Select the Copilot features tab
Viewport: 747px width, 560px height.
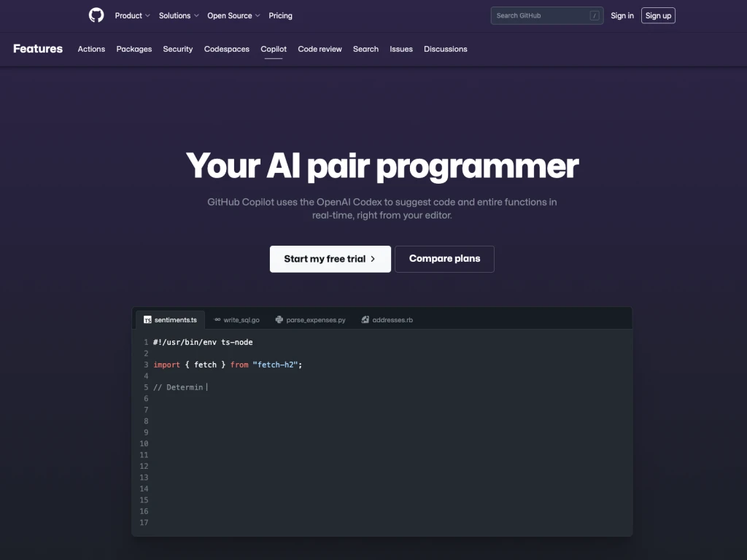[x=274, y=49]
